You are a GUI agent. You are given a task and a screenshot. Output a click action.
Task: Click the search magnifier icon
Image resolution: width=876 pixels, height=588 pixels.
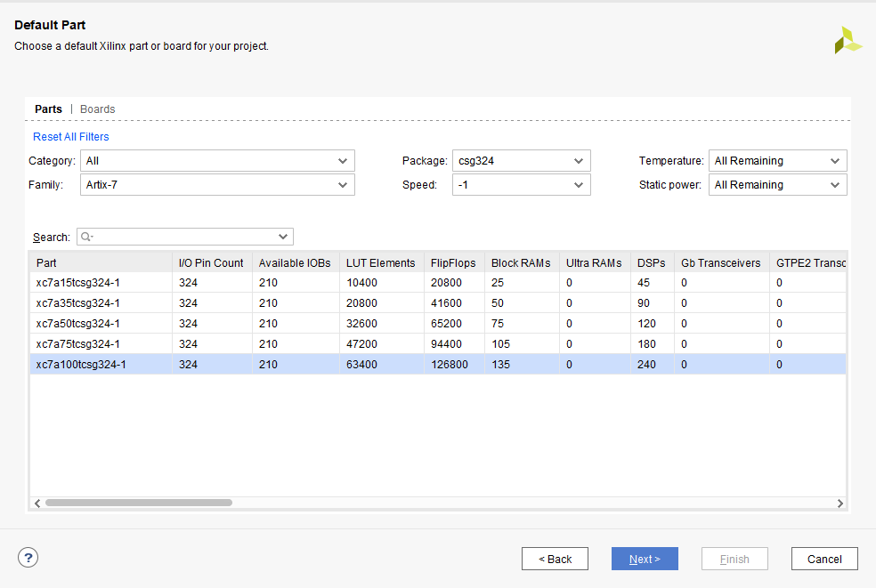tap(88, 237)
